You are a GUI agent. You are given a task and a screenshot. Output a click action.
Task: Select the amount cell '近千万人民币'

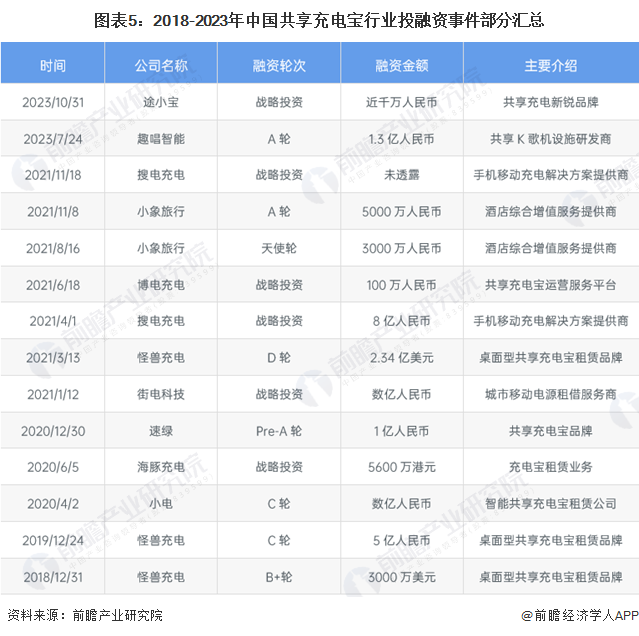click(x=402, y=102)
